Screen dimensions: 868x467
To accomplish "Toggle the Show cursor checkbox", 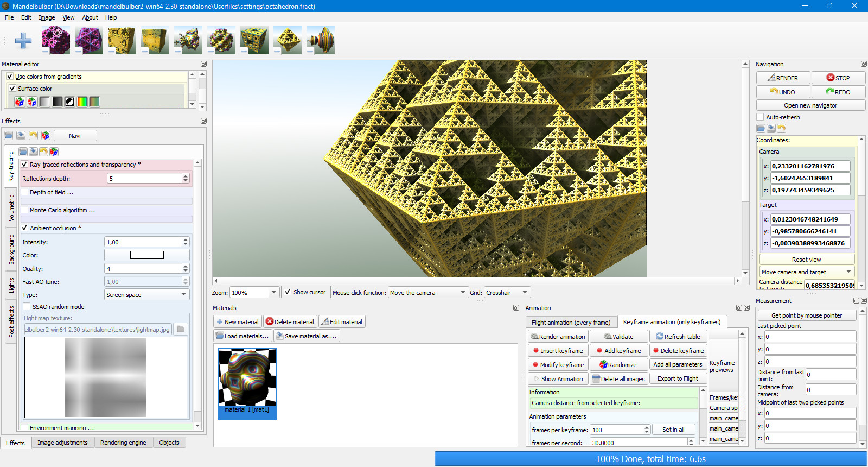I will point(288,292).
